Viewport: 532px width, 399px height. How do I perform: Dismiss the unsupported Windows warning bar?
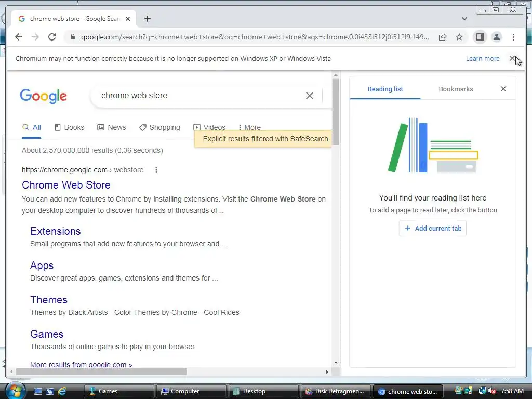pyautogui.click(x=512, y=58)
